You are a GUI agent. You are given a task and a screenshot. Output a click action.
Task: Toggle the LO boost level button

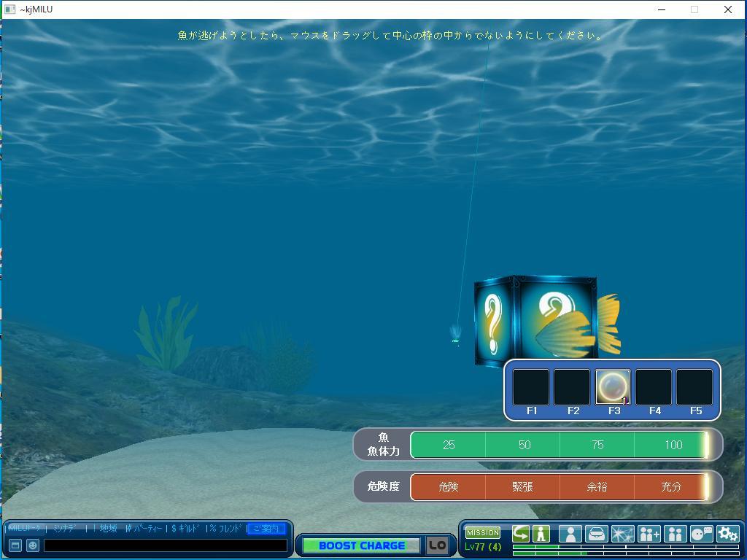tap(438, 545)
